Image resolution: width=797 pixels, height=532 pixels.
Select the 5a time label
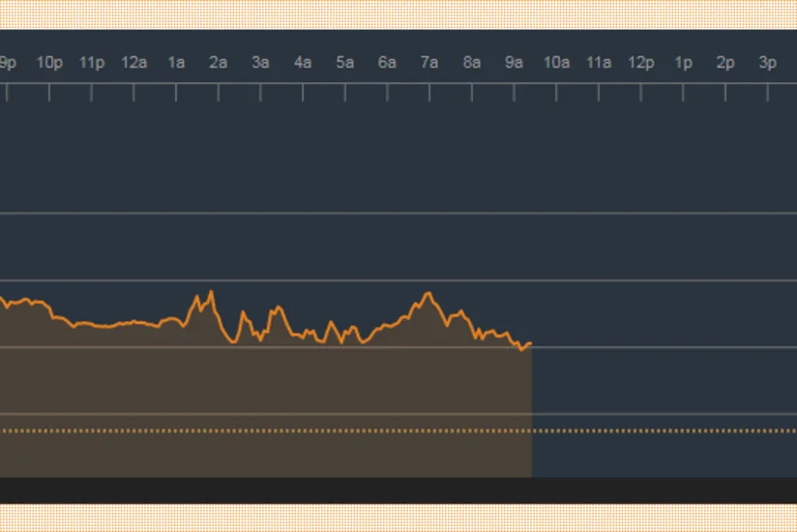(344, 63)
